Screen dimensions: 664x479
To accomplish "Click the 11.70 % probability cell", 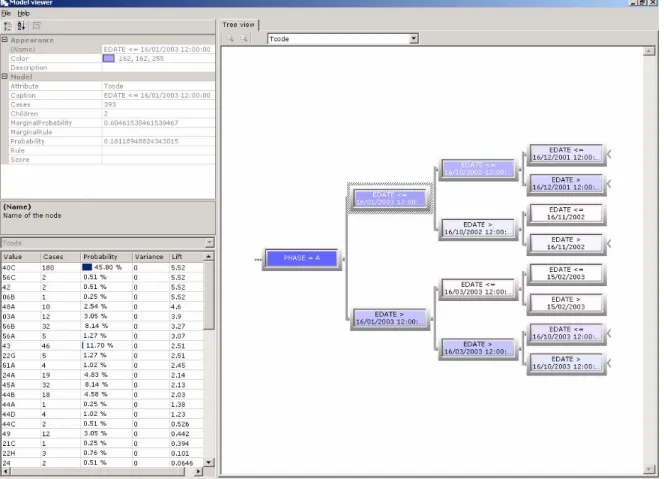I will pyautogui.click(x=106, y=346).
